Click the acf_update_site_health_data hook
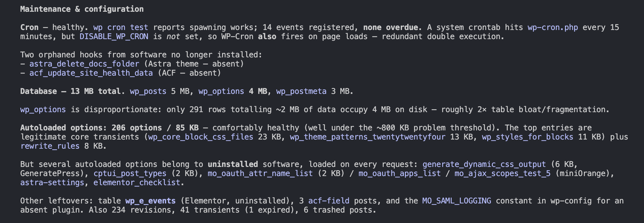 point(91,73)
